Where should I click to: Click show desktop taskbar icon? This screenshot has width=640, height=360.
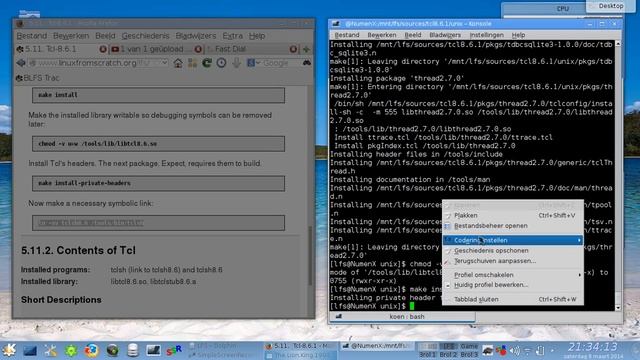(x=30, y=350)
